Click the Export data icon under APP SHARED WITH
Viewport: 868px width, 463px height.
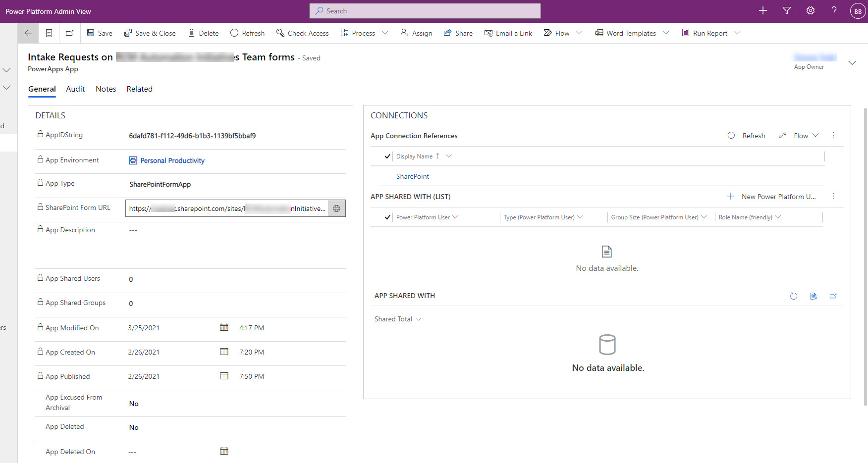tap(814, 296)
